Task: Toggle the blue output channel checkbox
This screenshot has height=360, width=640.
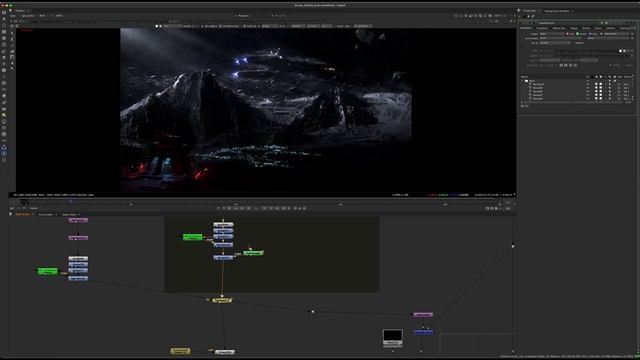Action: coord(590,34)
